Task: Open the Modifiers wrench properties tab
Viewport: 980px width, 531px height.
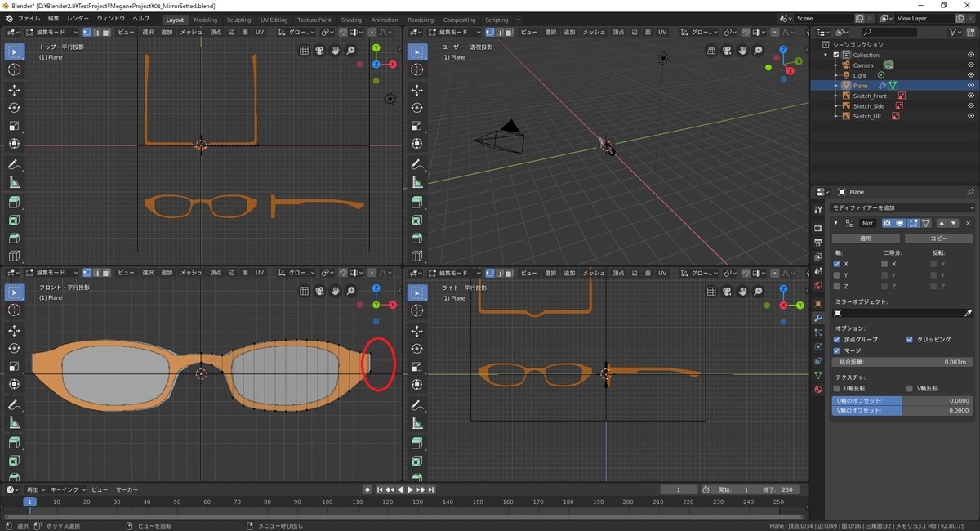Action: pos(818,317)
